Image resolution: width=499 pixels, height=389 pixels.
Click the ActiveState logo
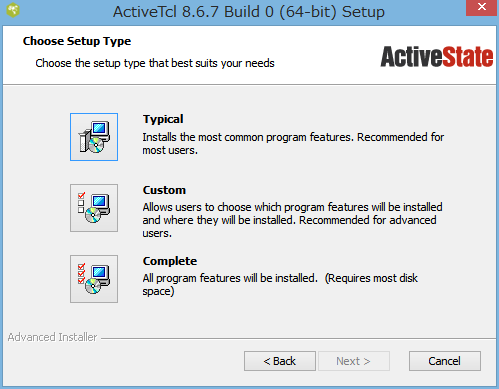click(437, 57)
